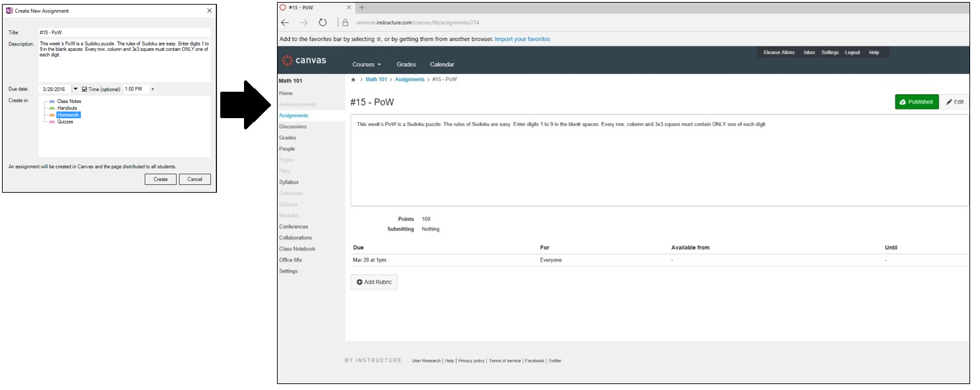Image resolution: width=980 pixels, height=390 pixels.
Task: Open a new browser tab
Action: tap(361, 7)
